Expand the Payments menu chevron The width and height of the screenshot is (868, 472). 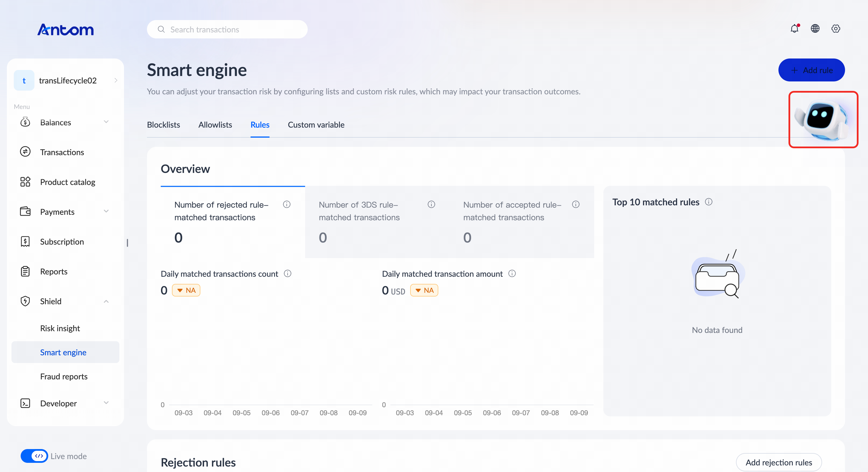click(x=106, y=211)
